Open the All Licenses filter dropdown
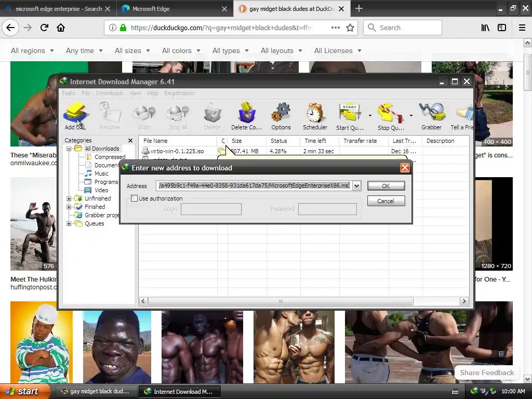Screen dimensions: 532x399 (338, 50)
